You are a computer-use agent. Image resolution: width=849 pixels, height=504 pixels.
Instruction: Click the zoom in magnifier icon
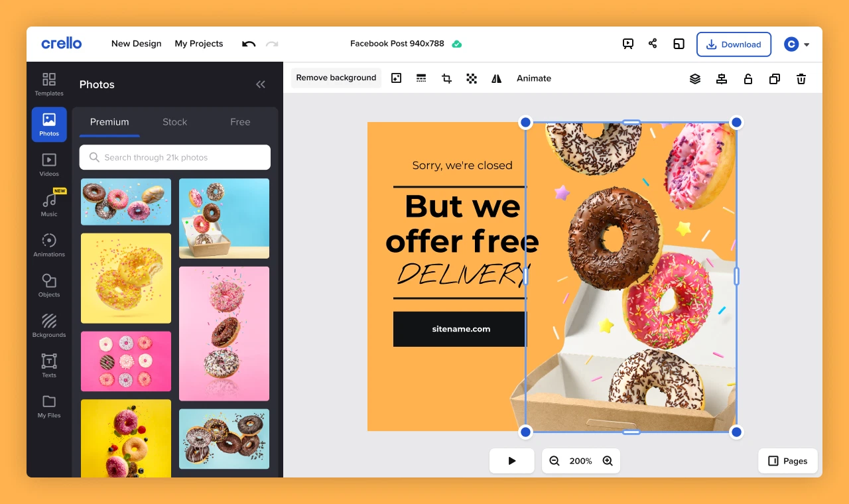pos(608,461)
